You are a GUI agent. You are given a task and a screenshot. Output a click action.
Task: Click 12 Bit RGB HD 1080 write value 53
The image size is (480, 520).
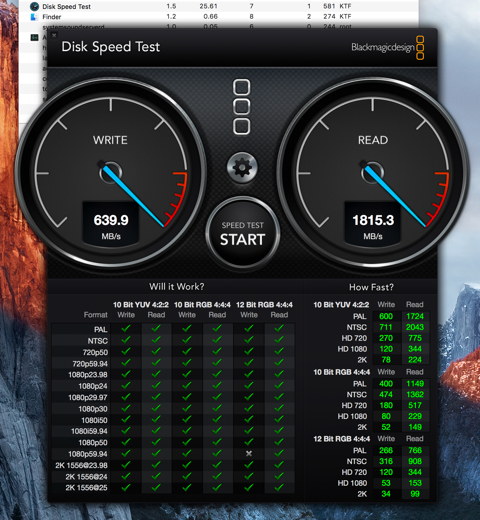[x=386, y=483]
